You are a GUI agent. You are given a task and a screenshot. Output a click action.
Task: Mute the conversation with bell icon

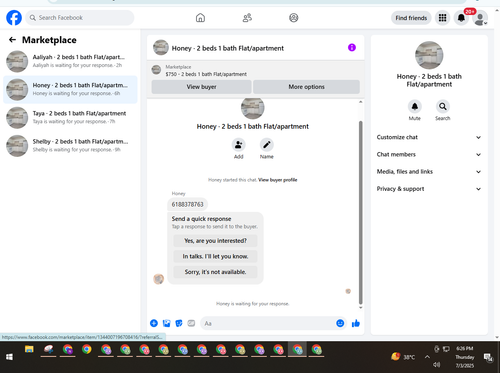[415, 106]
